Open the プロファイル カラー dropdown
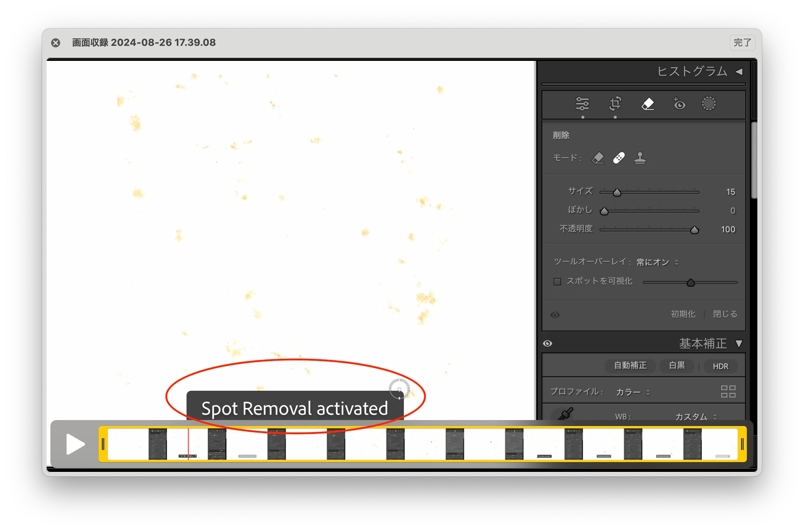The height and width of the screenshot is (532, 804). tap(633, 392)
